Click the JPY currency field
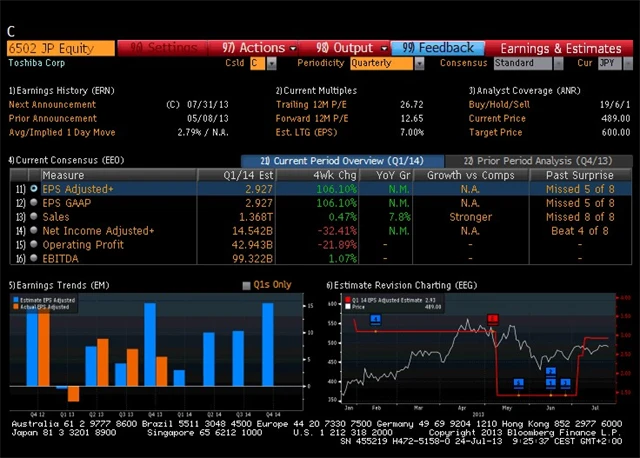 pos(610,63)
